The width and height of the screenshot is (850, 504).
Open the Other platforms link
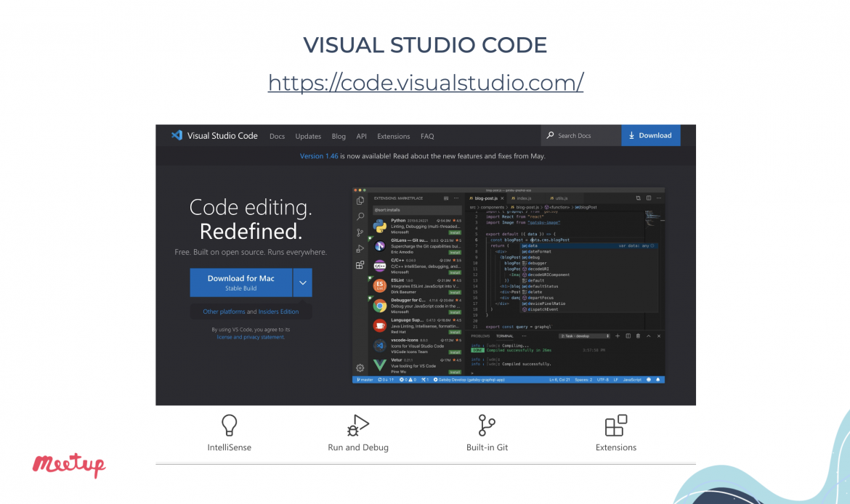point(224,312)
